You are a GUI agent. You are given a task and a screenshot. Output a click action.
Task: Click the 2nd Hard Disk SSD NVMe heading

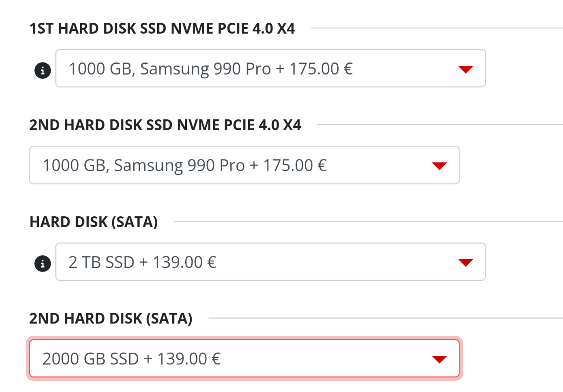pos(165,125)
